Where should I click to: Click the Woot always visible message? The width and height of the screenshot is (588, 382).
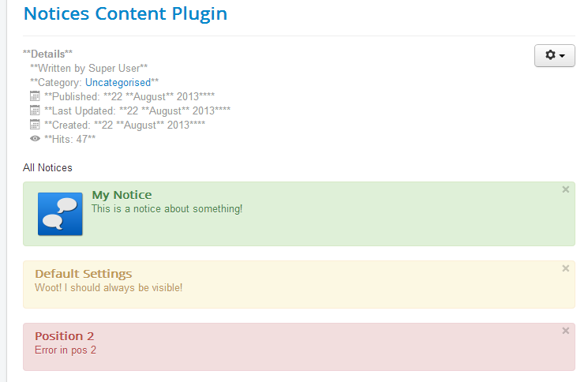[x=108, y=288]
